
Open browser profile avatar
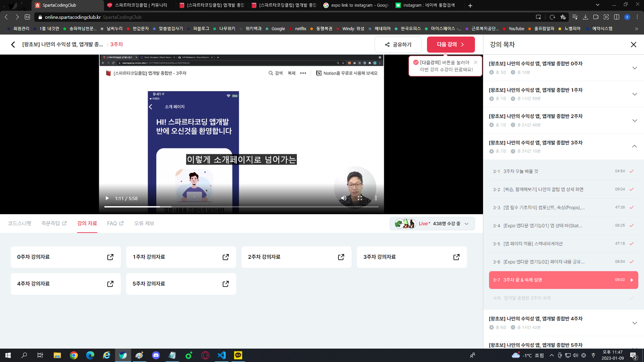[x=627, y=17]
